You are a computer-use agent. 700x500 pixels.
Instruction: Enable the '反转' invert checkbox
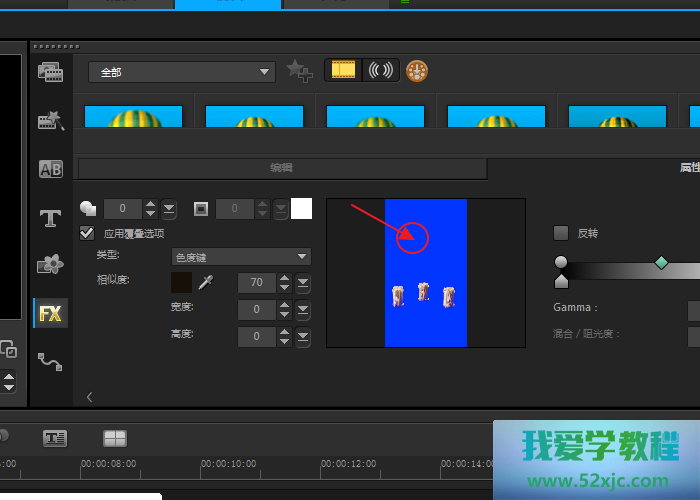tap(561, 233)
